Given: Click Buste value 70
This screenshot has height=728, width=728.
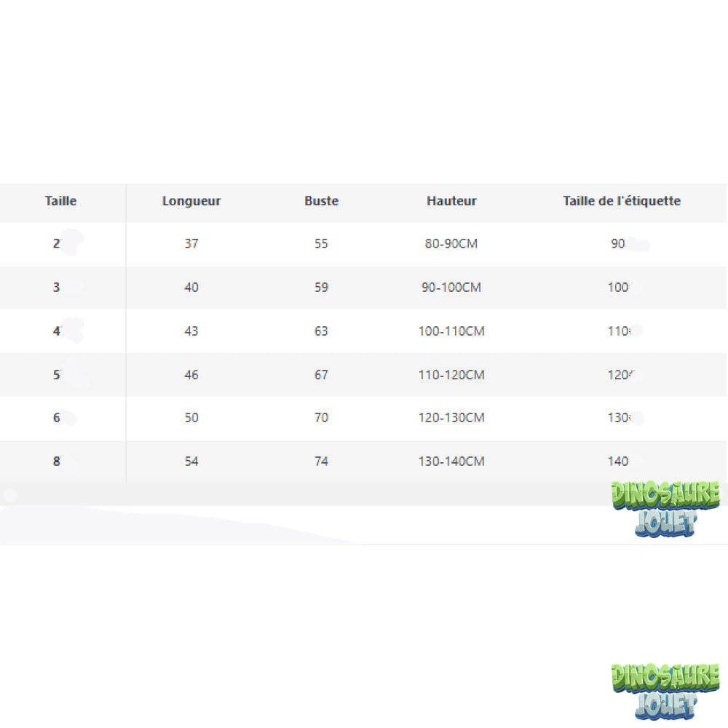Looking at the screenshot, I should click(321, 418).
